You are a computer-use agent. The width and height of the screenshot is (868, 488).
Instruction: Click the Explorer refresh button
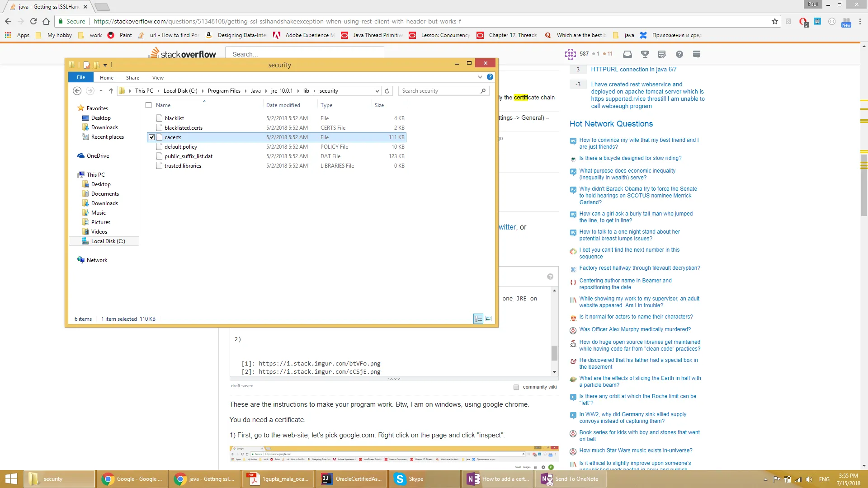pyautogui.click(x=387, y=91)
